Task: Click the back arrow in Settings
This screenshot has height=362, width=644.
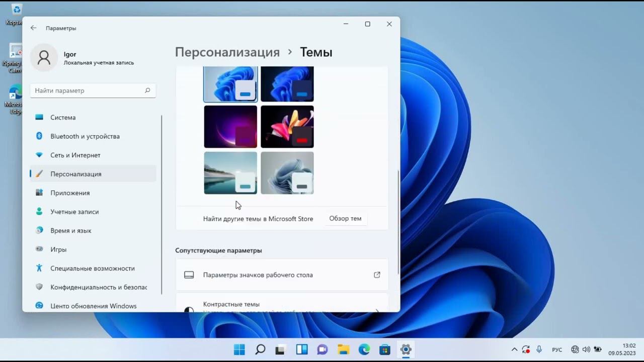Action: [x=33, y=28]
